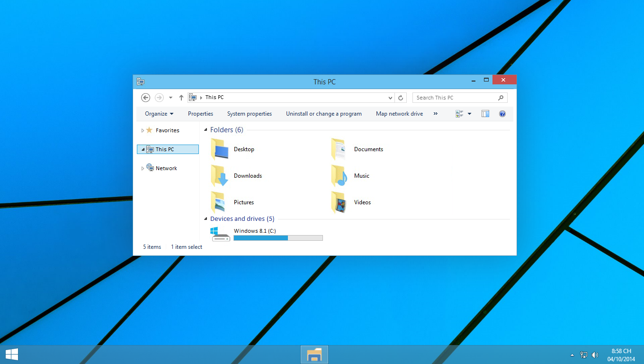Open Help with the question mark icon
The height and width of the screenshot is (364, 644).
click(x=502, y=114)
